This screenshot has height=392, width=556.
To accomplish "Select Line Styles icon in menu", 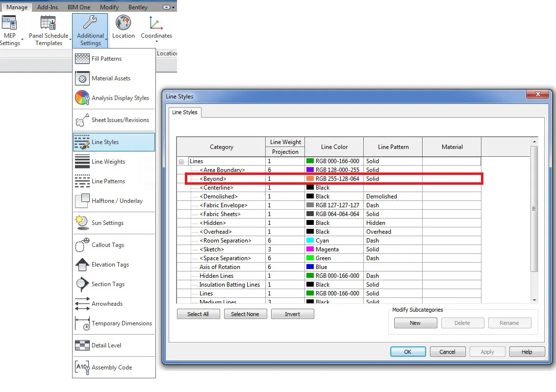I will click(82, 142).
